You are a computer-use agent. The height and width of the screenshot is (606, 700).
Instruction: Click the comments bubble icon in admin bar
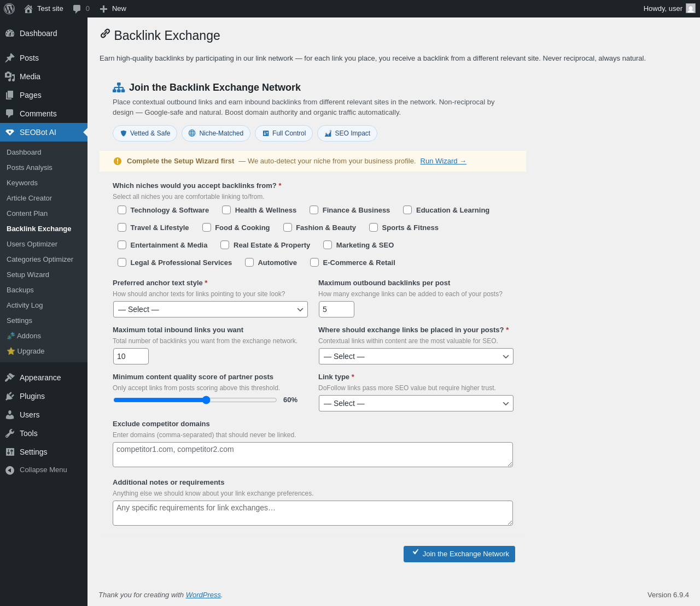coord(77,9)
